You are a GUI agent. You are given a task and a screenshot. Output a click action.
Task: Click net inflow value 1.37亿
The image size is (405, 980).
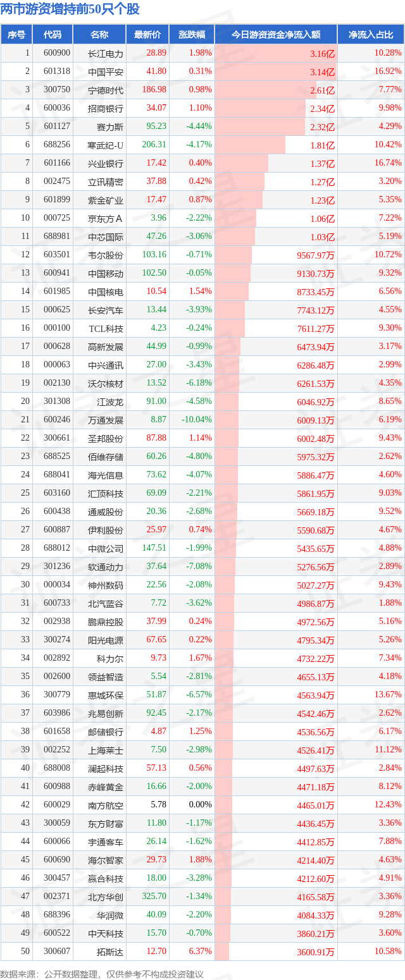[x=323, y=164]
